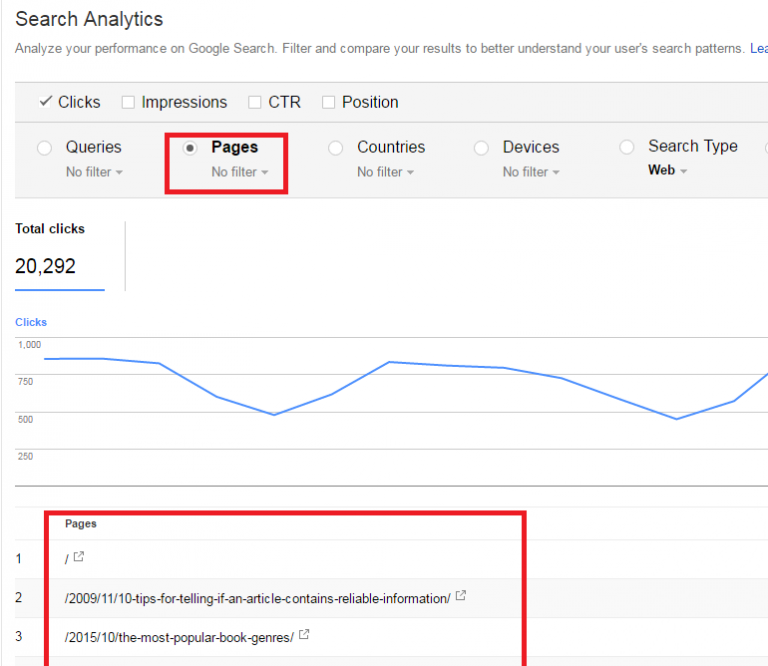
Task: Open the No filter dropdown under Devices
Action: coord(531,172)
